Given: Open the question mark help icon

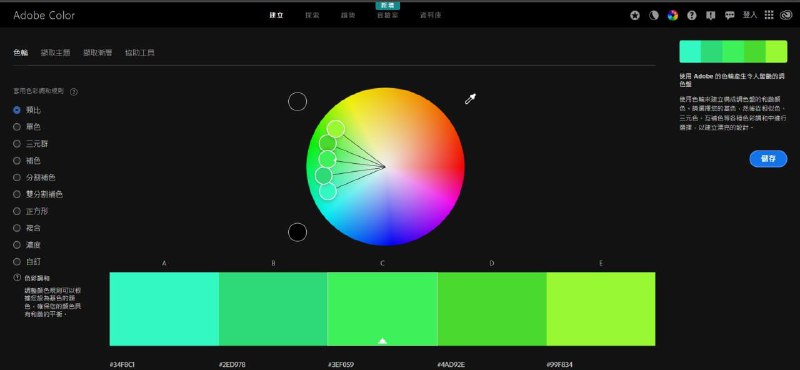Looking at the screenshot, I should coord(692,15).
